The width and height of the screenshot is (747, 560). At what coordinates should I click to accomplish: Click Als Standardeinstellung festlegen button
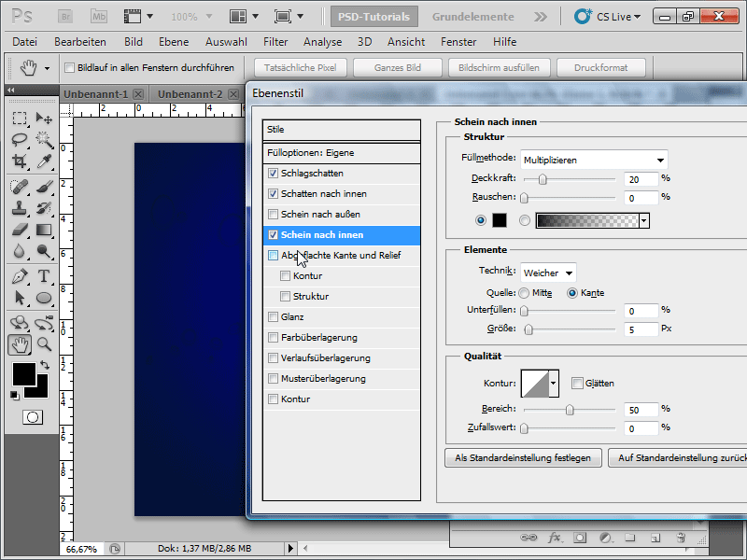(523, 457)
